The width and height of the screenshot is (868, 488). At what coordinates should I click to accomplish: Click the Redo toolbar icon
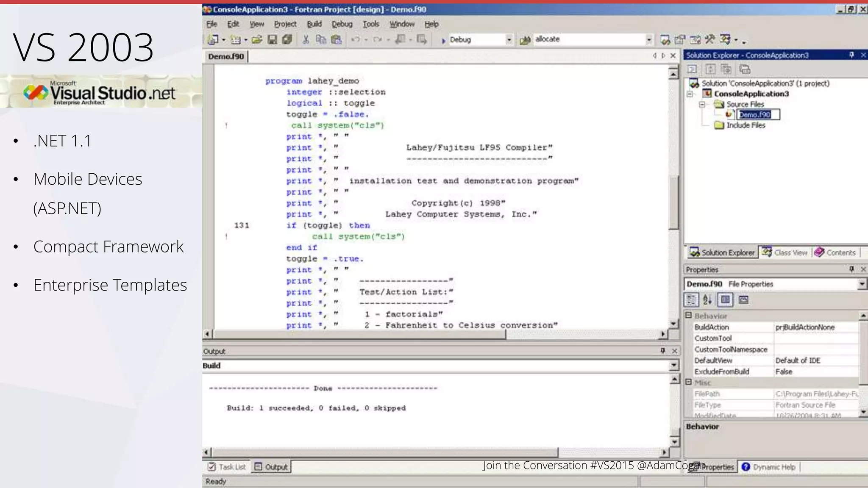377,39
